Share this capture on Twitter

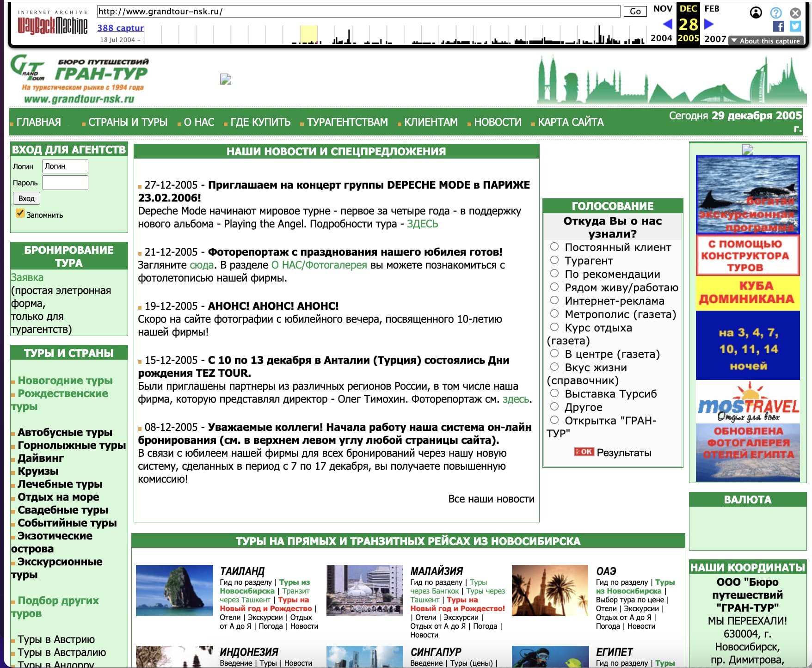tap(795, 26)
